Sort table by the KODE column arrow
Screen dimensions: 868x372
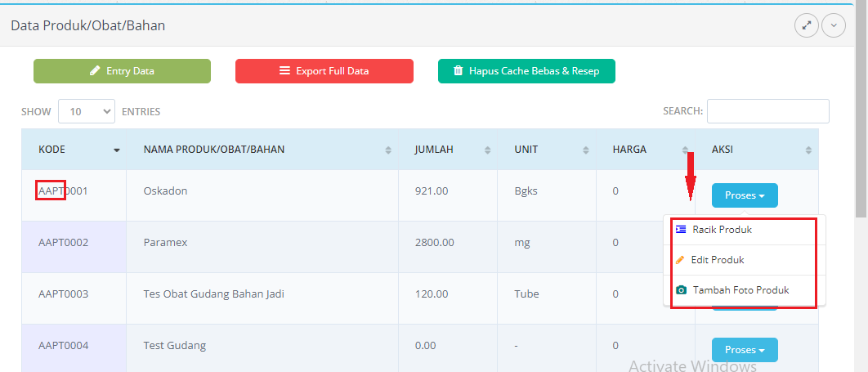tap(117, 150)
